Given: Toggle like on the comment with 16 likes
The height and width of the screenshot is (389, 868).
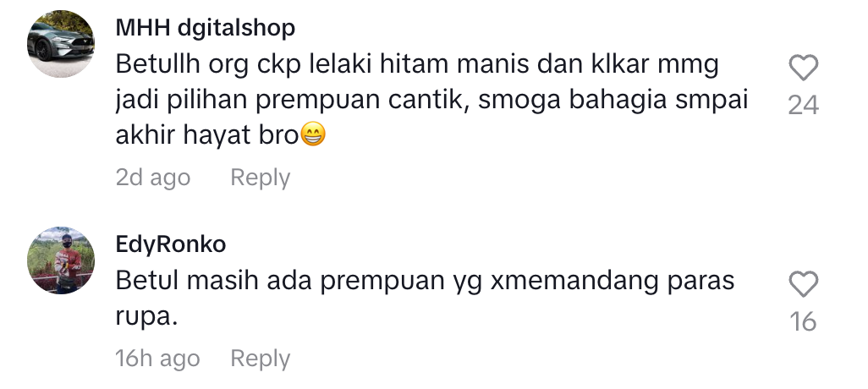Looking at the screenshot, I should 803,284.
